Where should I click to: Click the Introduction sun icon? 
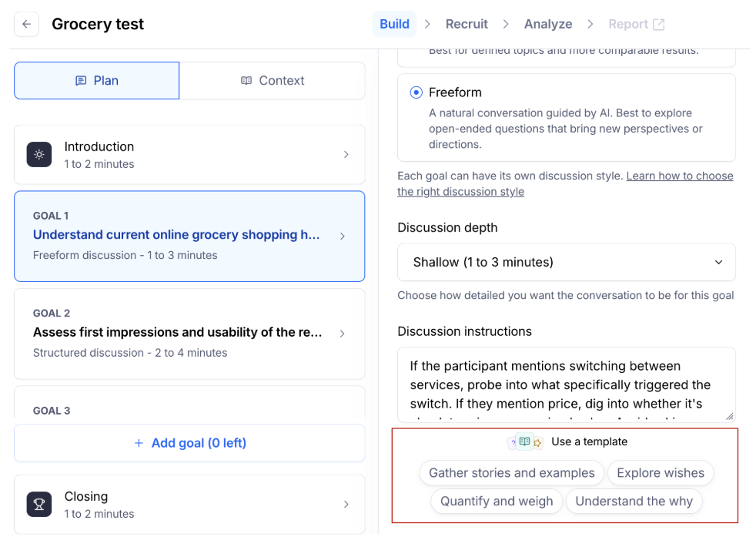coord(39,155)
